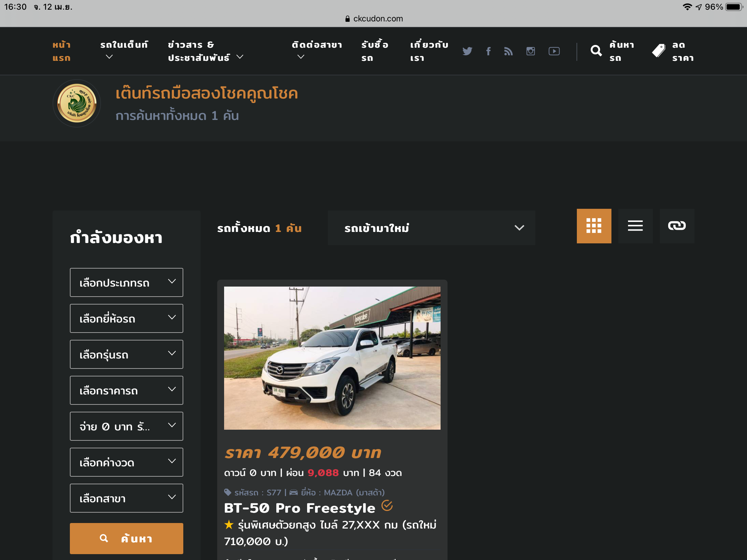This screenshot has height=560, width=747.
Task: Open the YouTube icon link
Action: [x=554, y=51]
